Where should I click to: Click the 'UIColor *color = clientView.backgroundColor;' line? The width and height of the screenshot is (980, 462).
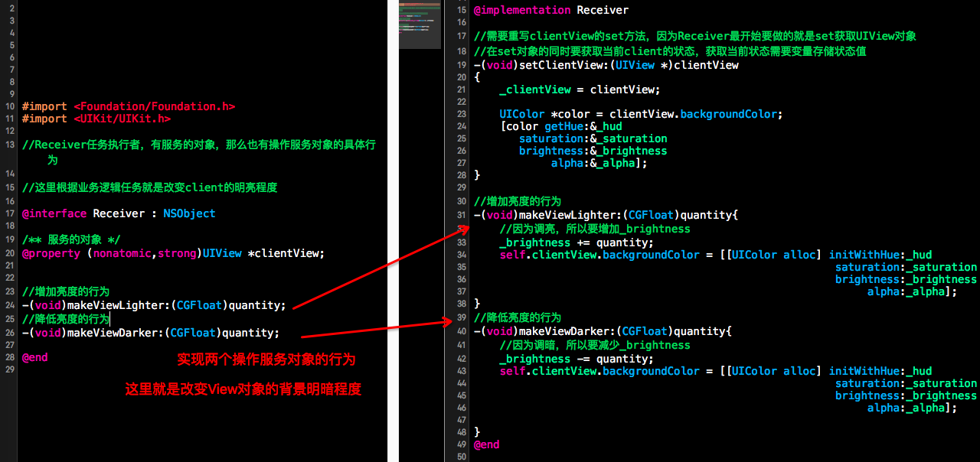click(x=641, y=114)
